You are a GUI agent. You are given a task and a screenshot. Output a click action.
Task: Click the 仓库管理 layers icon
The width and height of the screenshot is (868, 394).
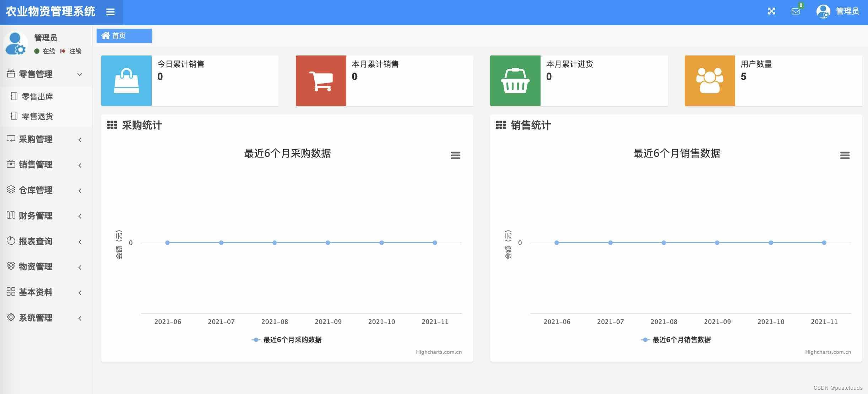11,190
